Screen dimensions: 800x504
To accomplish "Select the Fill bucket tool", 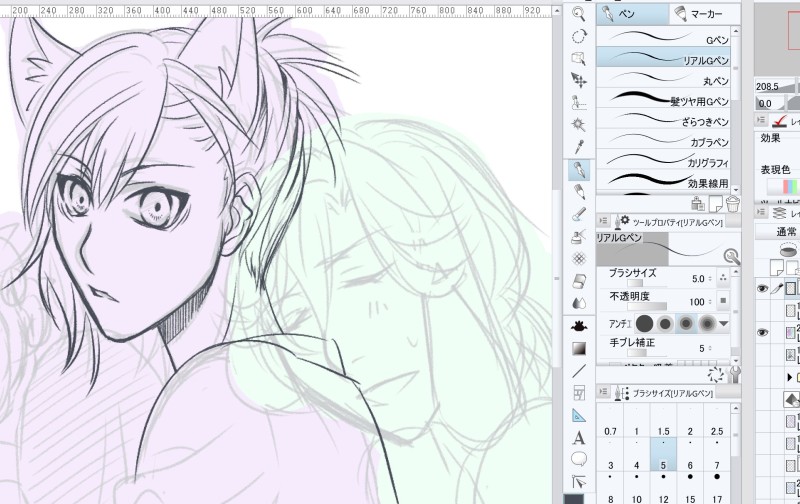I will 579,326.
